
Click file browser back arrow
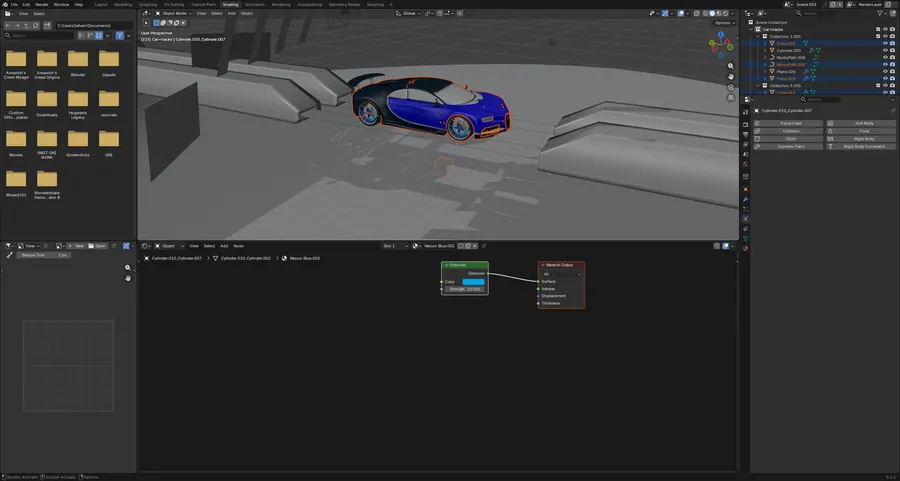coord(8,26)
